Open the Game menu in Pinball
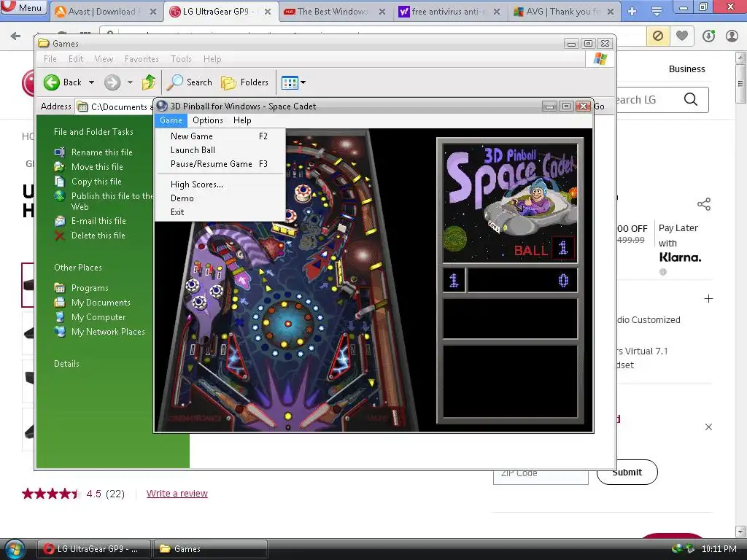Screen dimensions: 747x560 171,120
